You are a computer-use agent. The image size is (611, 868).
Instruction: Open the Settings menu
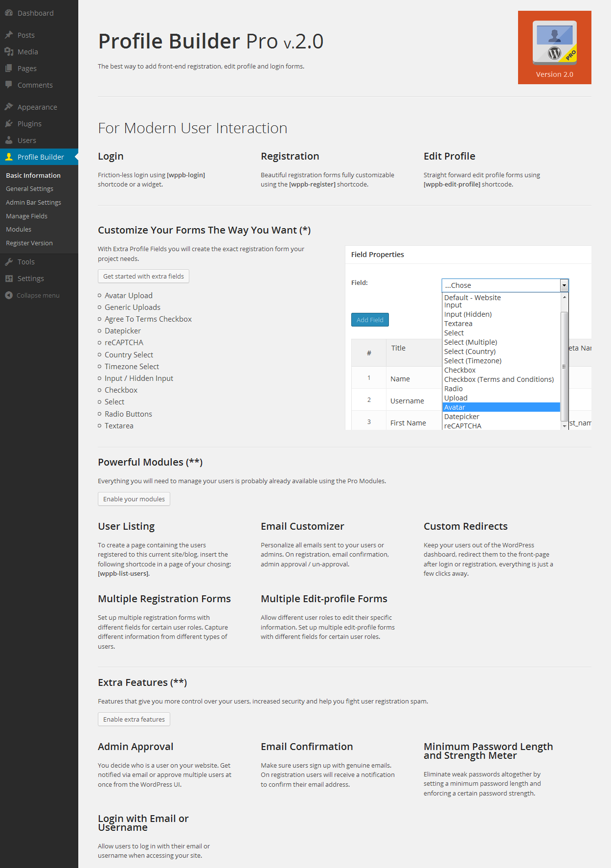39,278
